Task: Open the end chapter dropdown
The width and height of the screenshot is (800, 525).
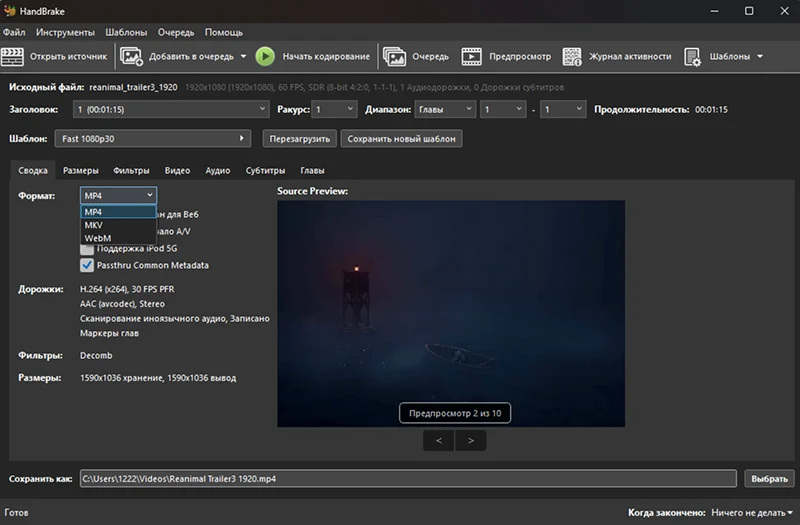Action: click(563, 109)
